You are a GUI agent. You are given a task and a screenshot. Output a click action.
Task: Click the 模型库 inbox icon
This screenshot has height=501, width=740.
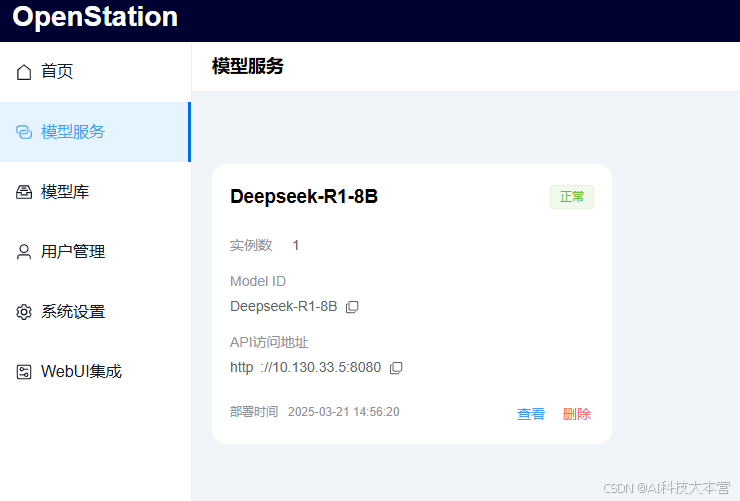tap(24, 192)
